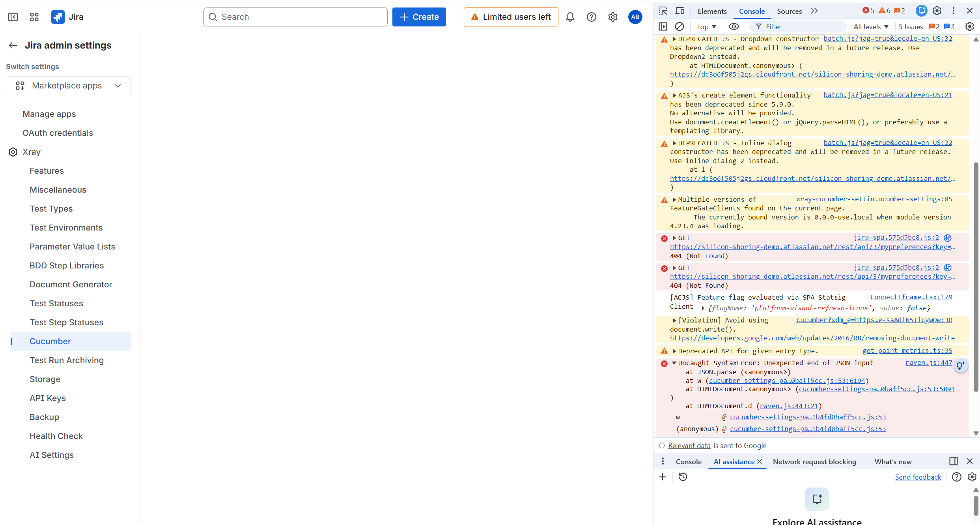Open the Marketplace apps settings dropdown
Image resolution: width=980 pixels, height=525 pixels.
68,86
